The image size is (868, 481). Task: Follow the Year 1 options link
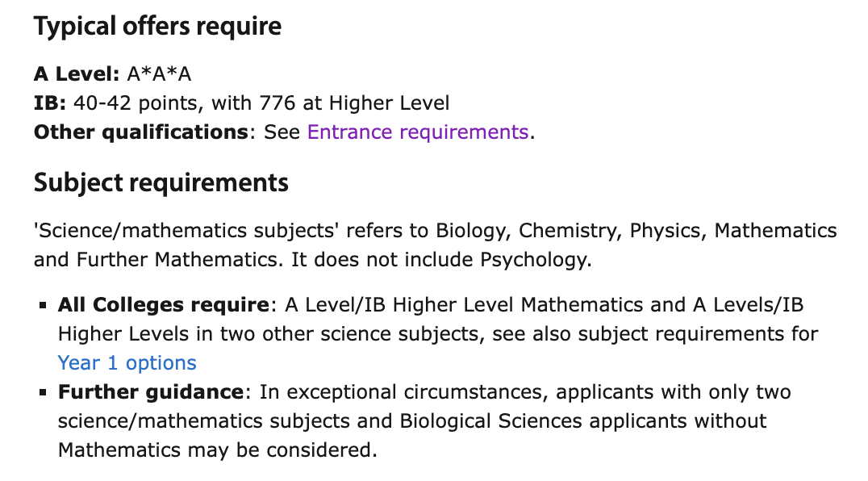(x=127, y=362)
